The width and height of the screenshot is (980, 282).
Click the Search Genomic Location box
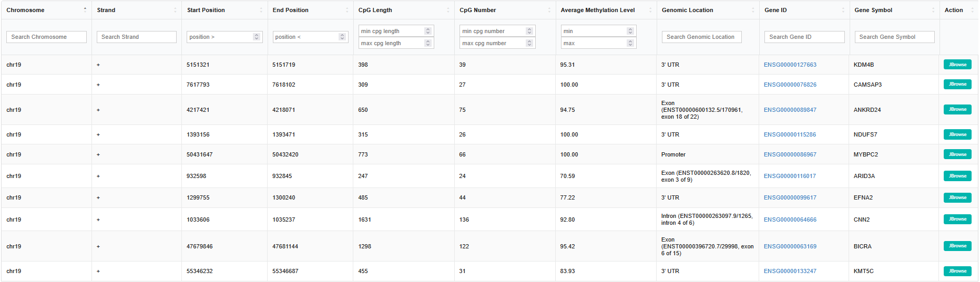(x=701, y=37)
